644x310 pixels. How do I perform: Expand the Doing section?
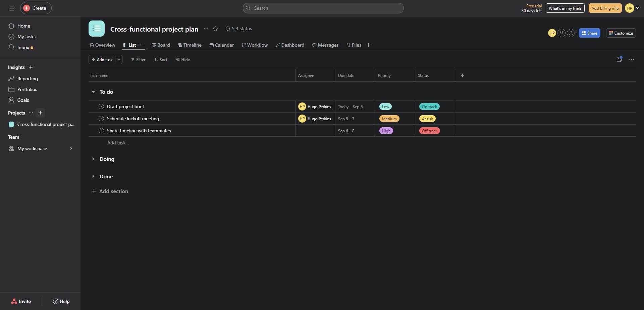click(93, 159)
